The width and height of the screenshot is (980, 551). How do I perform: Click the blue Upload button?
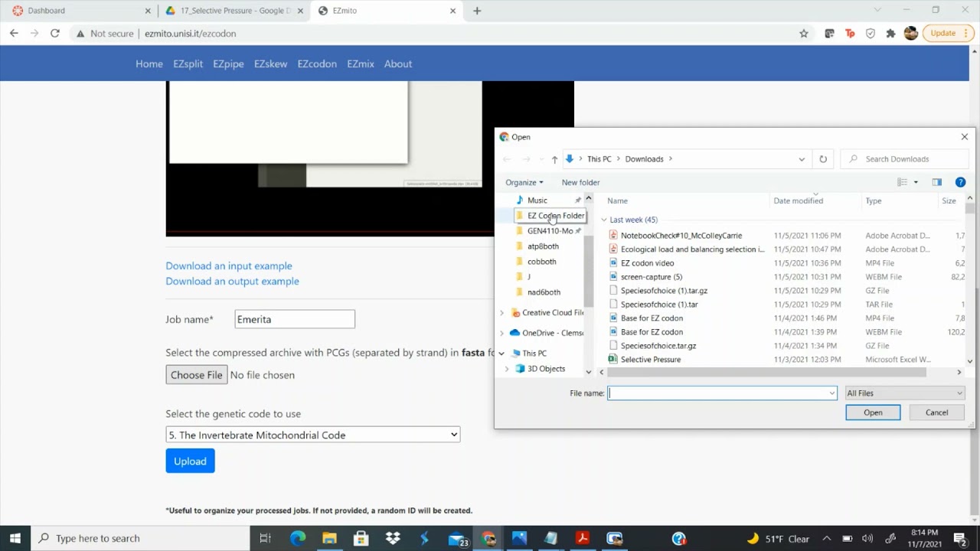coord(190,461)
